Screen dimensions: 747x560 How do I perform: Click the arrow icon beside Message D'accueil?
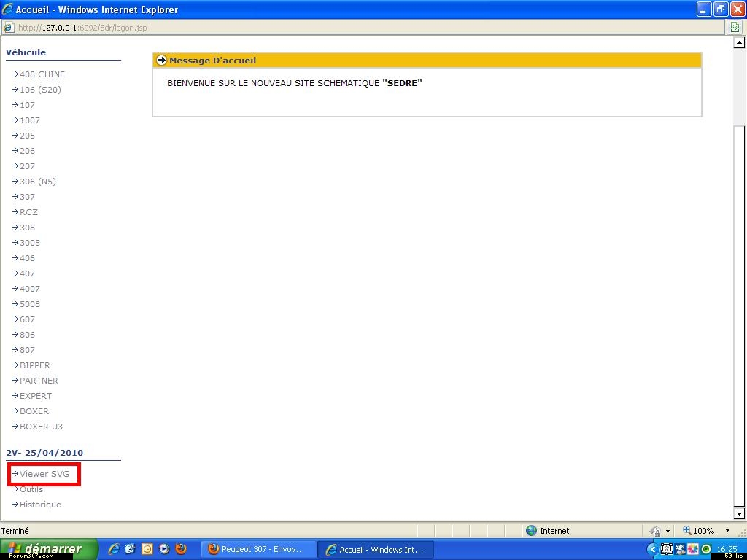(x=162, y=61)
